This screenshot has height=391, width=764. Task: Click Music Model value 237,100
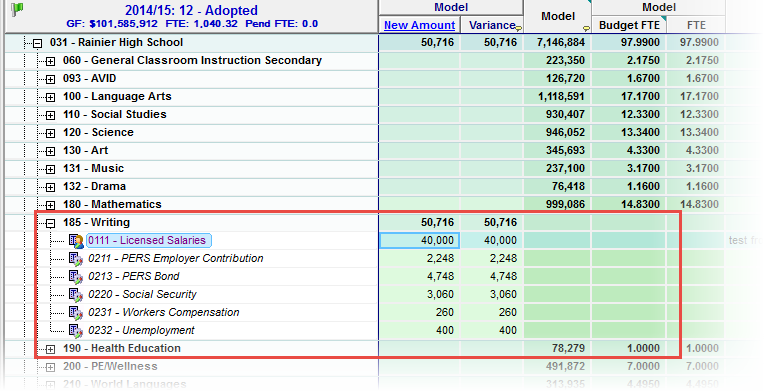click(557, 169)
